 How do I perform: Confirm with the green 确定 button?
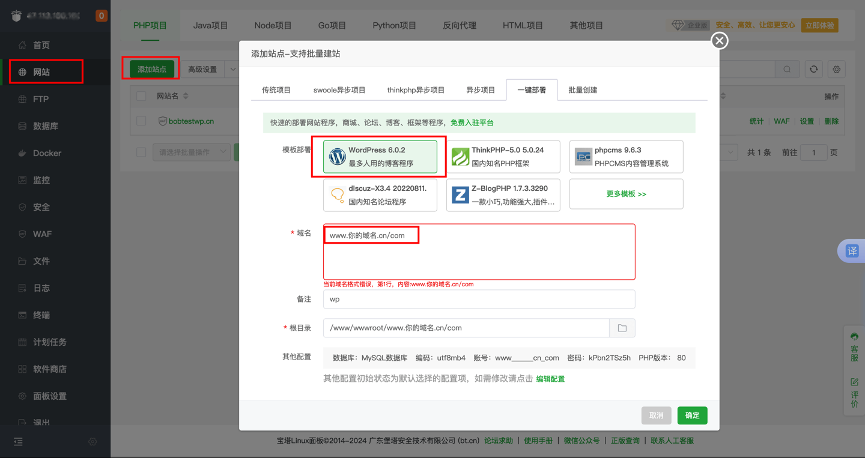[693, 415]
